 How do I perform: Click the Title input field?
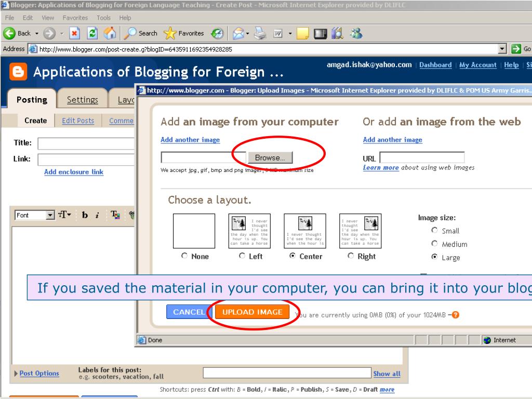(x=86, y=143)
